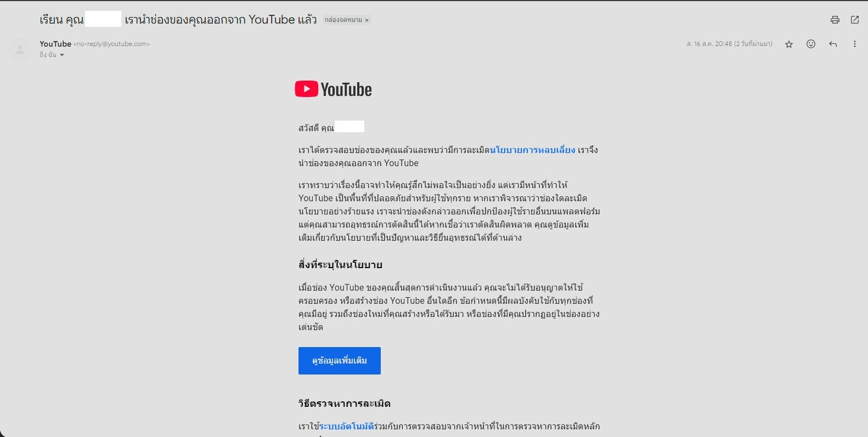Click the สิ่งที่ระบุในนโยบาย heading

[340, 265]
